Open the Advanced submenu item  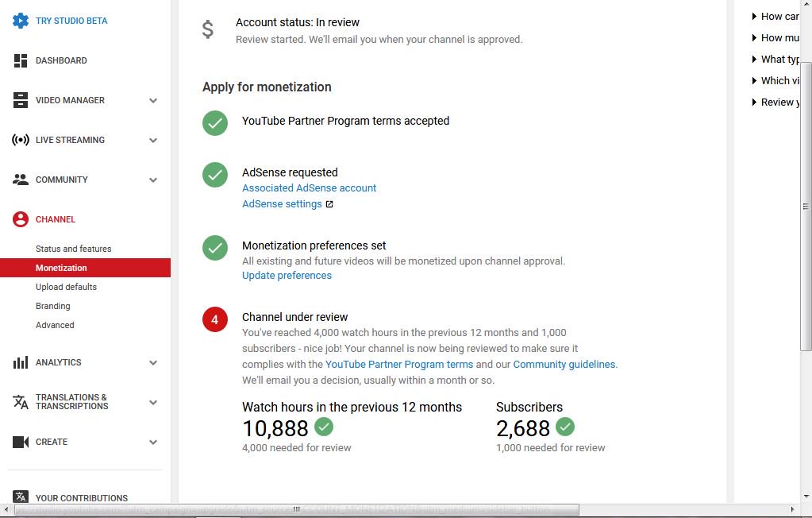[55, 325]
